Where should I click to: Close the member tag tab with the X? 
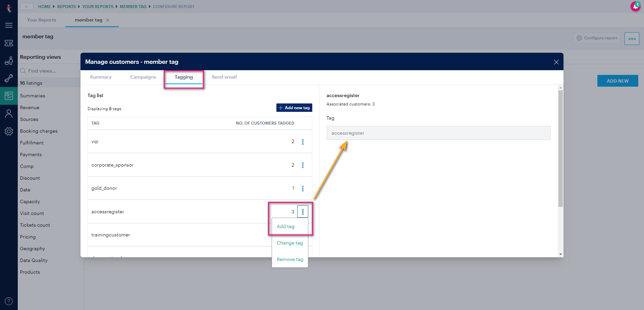click(x=108, y=20)
